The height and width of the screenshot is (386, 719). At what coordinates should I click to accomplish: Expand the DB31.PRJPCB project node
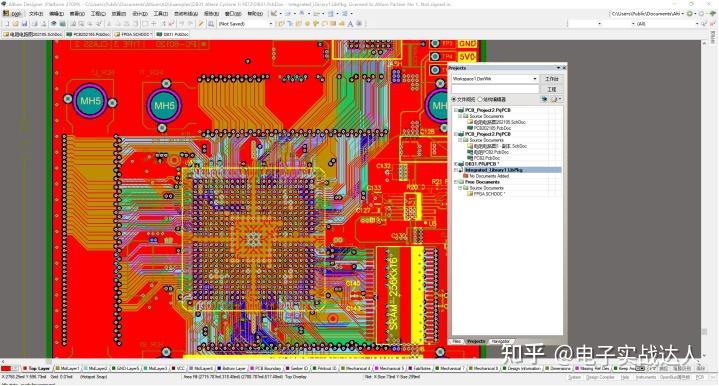pos(457,164)
